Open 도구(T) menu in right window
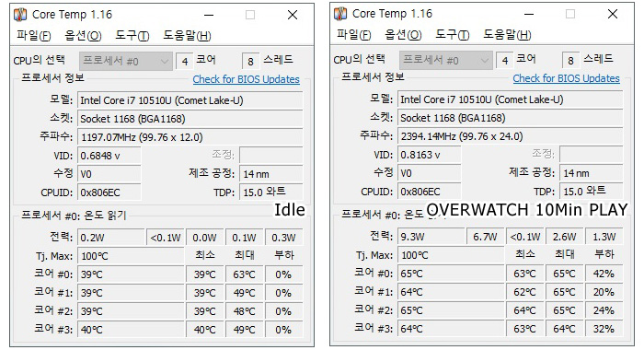This screenshot has width=644, height=350. tap(453, 35)
